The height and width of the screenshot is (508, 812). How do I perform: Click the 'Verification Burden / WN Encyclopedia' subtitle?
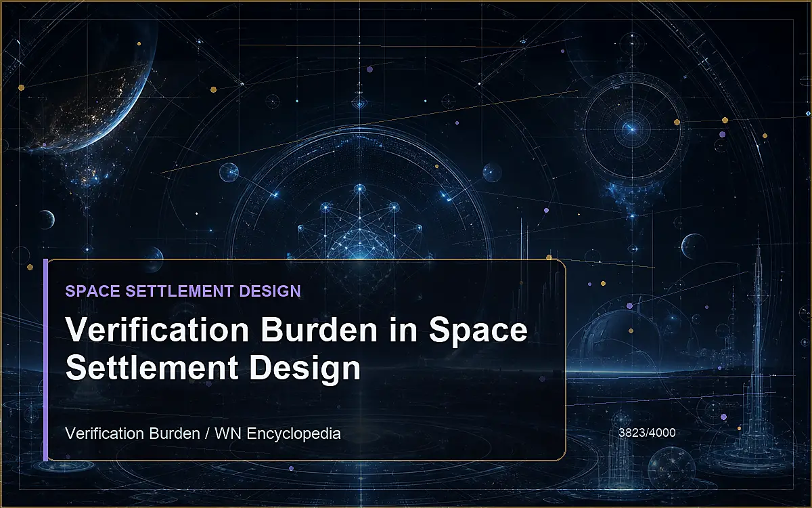pos(203,433)
